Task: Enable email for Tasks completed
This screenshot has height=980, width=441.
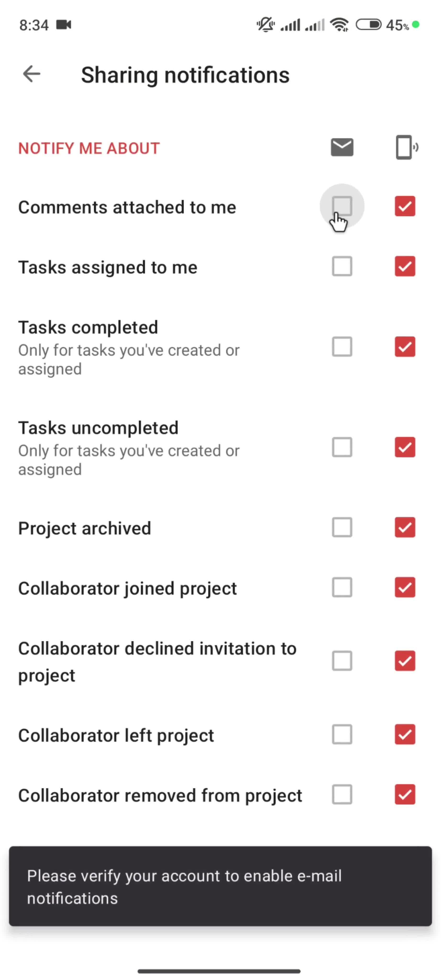Action: point(342,347)
